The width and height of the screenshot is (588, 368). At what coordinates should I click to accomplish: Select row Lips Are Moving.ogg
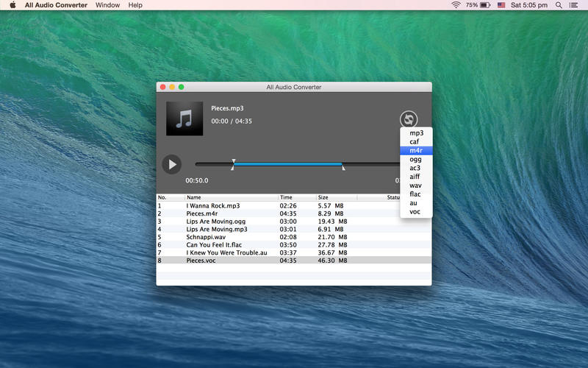(x=293, y=222)
